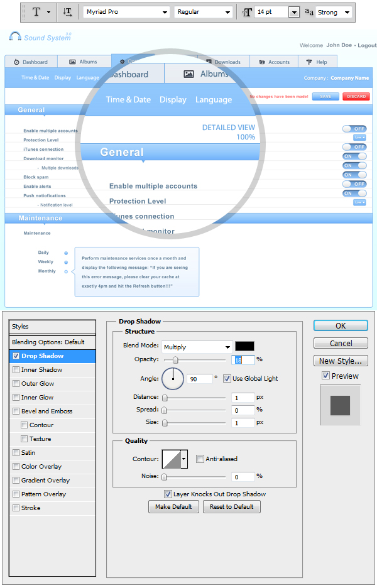377x588 pixels.
Task: Click the OK button
Action: [341, 326]
